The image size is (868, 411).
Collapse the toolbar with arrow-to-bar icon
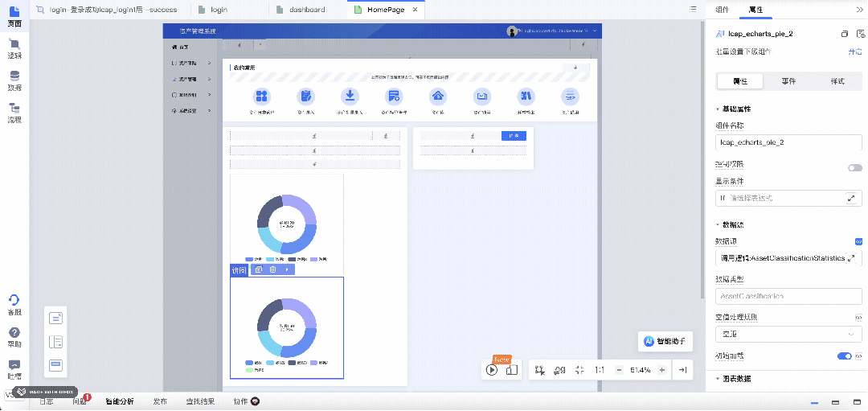coord(683,370)
